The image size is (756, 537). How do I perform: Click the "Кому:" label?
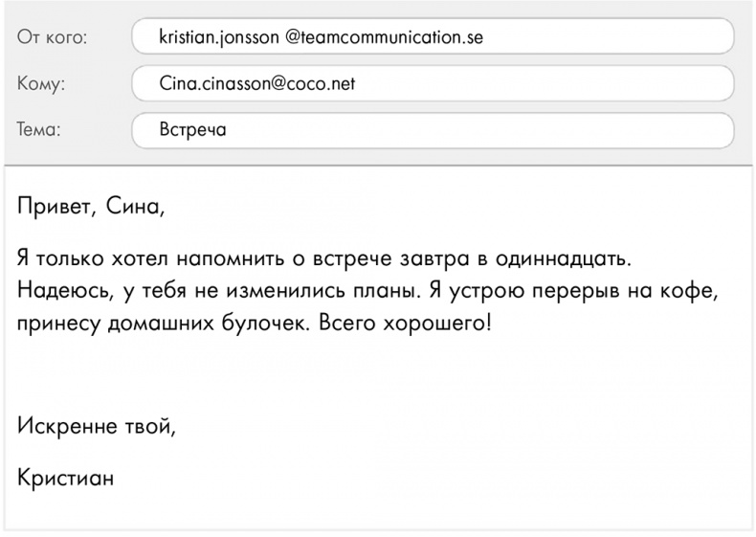coord(41,84)
